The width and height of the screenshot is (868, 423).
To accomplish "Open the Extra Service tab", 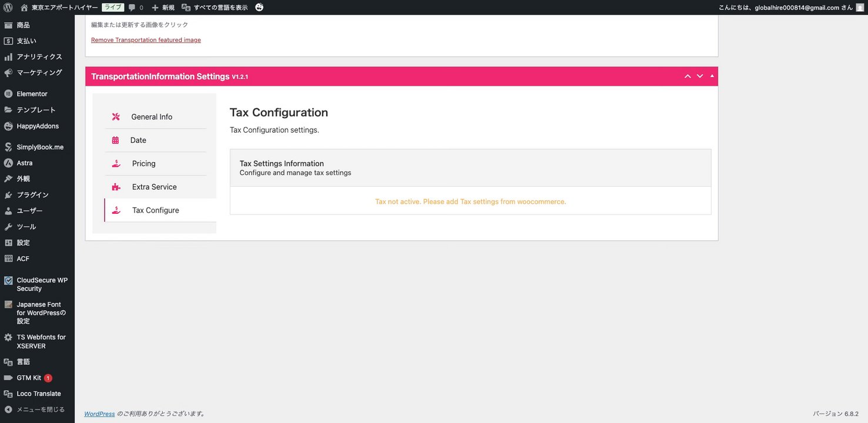I will tap(155, 187).
